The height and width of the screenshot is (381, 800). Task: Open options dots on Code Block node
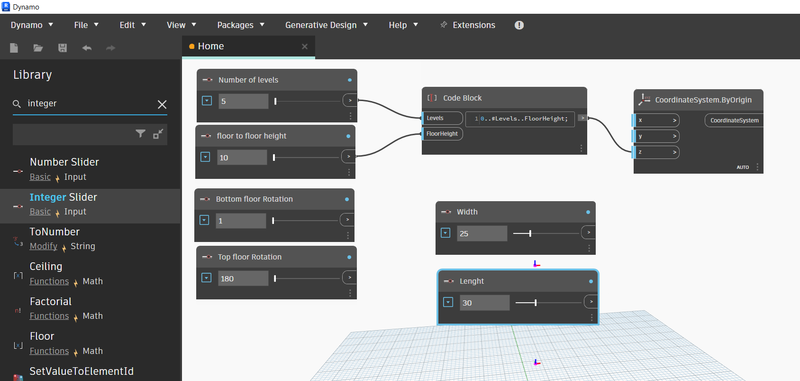pyautogui.click(x=581, y=148)
